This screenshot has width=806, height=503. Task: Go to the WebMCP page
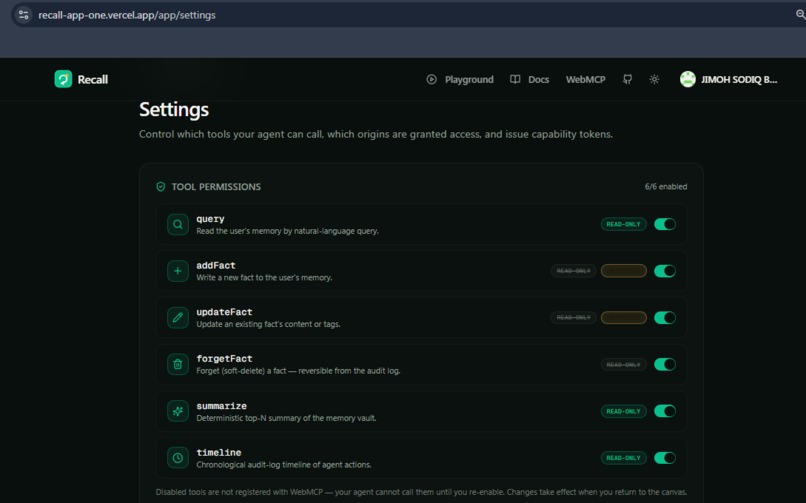tap(585, 80)
